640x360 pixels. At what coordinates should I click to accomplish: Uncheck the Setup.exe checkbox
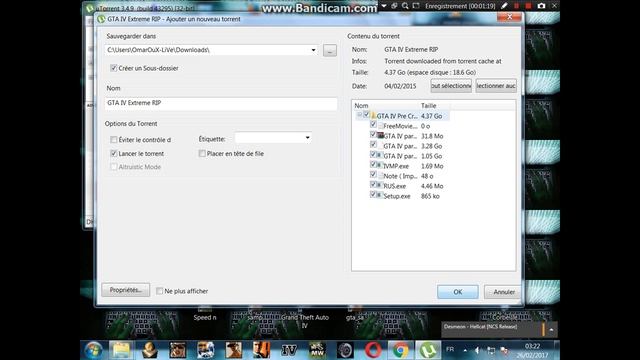(373, 195)
